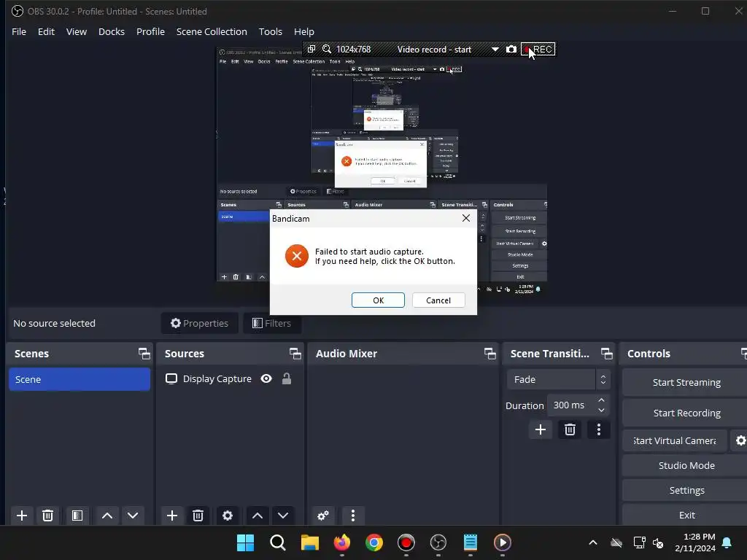Open source Properties button
This screenshot has width=747, height=560.
pos(200,323)
